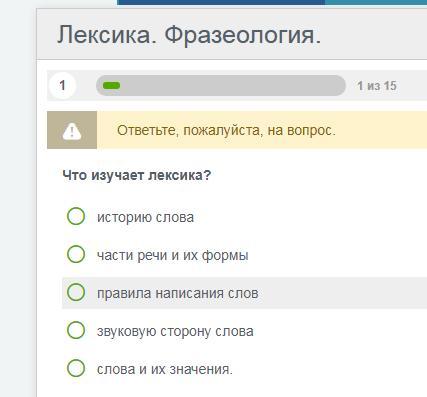Click the 'звуковую сторону слова' answer text

click(x=175, y=331)
